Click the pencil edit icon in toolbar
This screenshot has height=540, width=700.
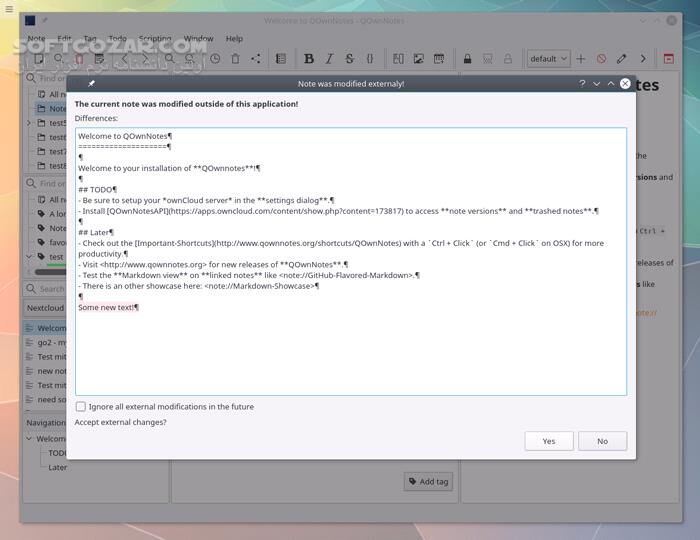[621, 59]
